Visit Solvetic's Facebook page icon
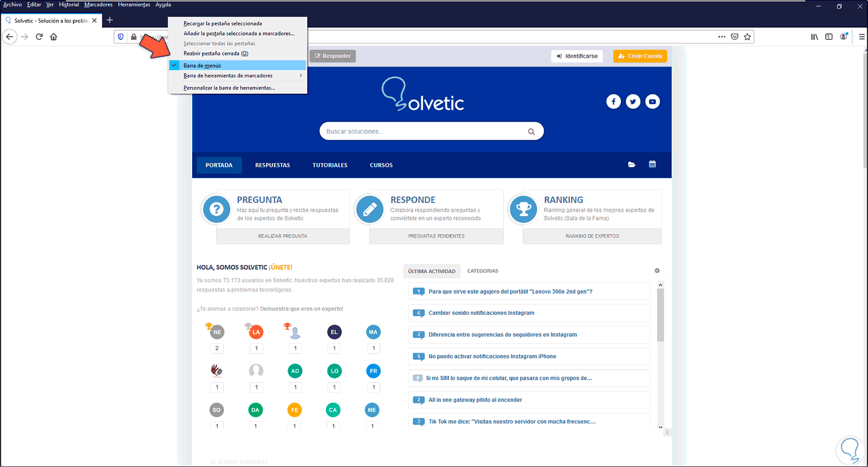Screen dimensions: 868x467 click(x=613, y=102)
